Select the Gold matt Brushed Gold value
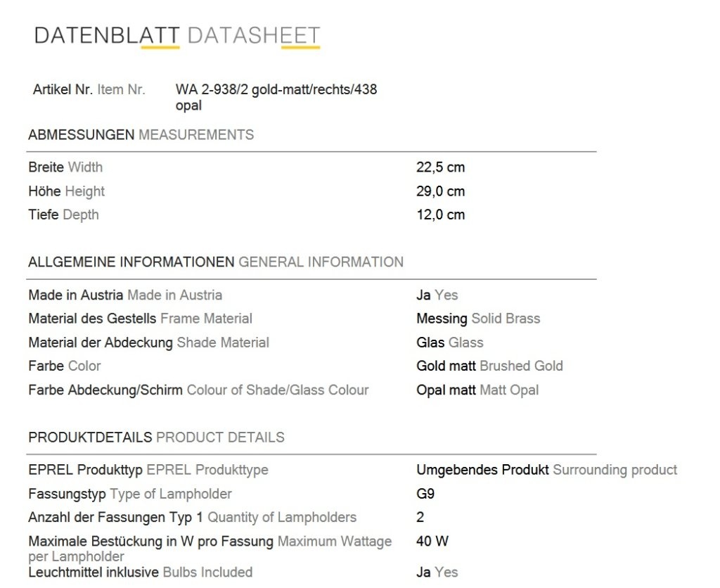720x588 pixels. (489, 366)
